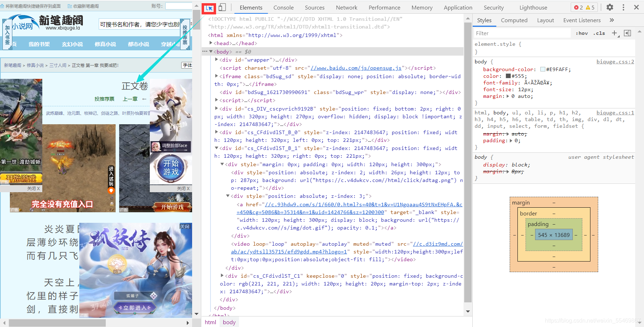The height and width of the screenshot is (327, 644).
Task: Toggle the device toolbar icon
Action: [x=222, y=7]
